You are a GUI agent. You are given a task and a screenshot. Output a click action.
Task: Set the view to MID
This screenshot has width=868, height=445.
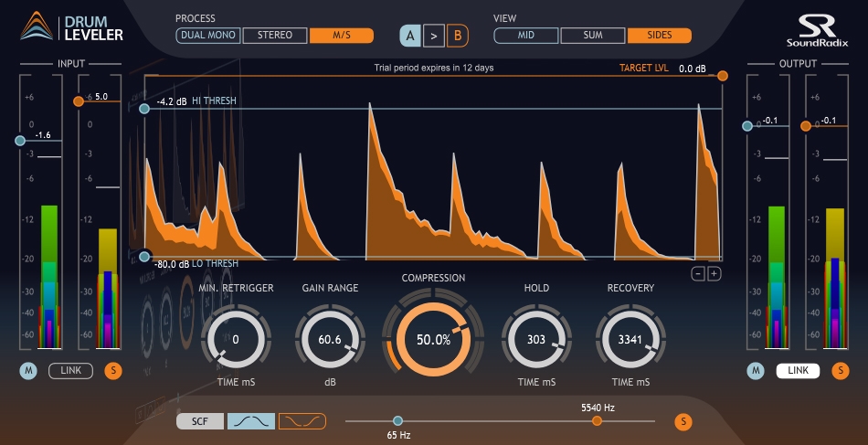click(x=526, y=36)
